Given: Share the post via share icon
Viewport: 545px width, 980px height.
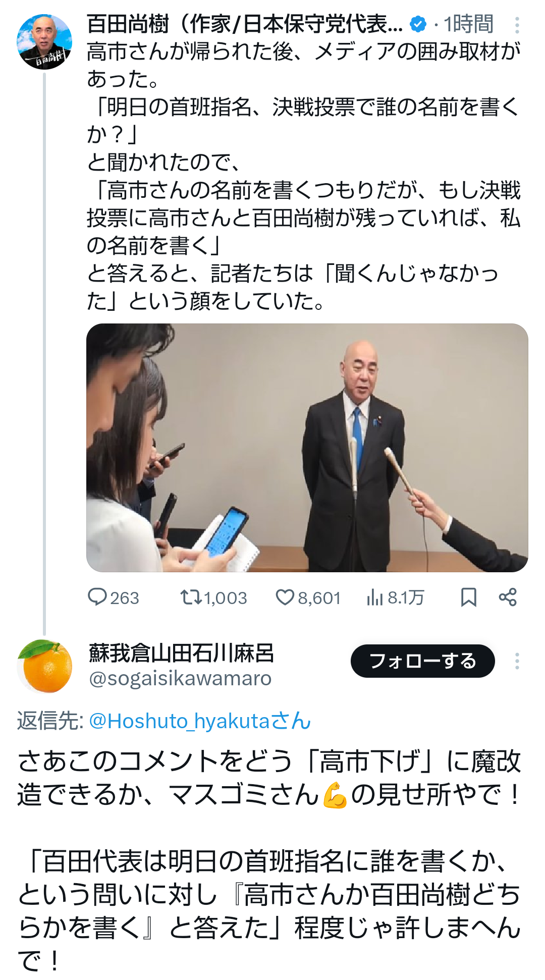Looking at the screenshot, I should click(x=508, y=597).
